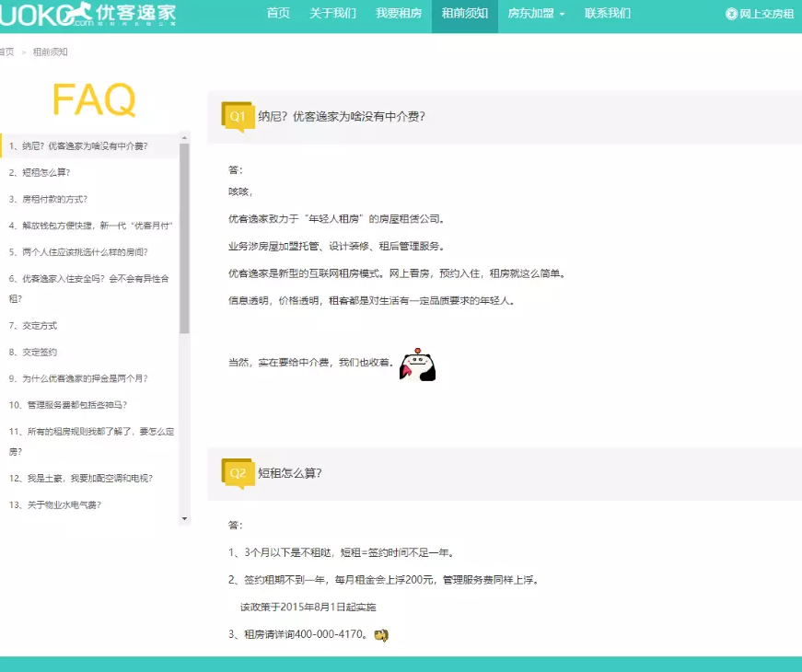The height and width of the screenshot is (672, 802).
Task: Go to 关于我们 page
Action: coord(332,14)
